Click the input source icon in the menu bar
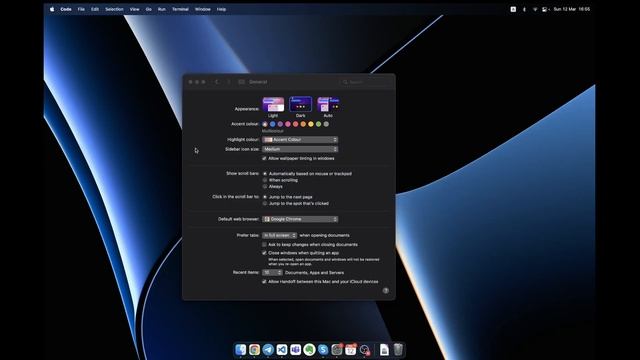This screenshot has width=640, height=360. (513, 9)
